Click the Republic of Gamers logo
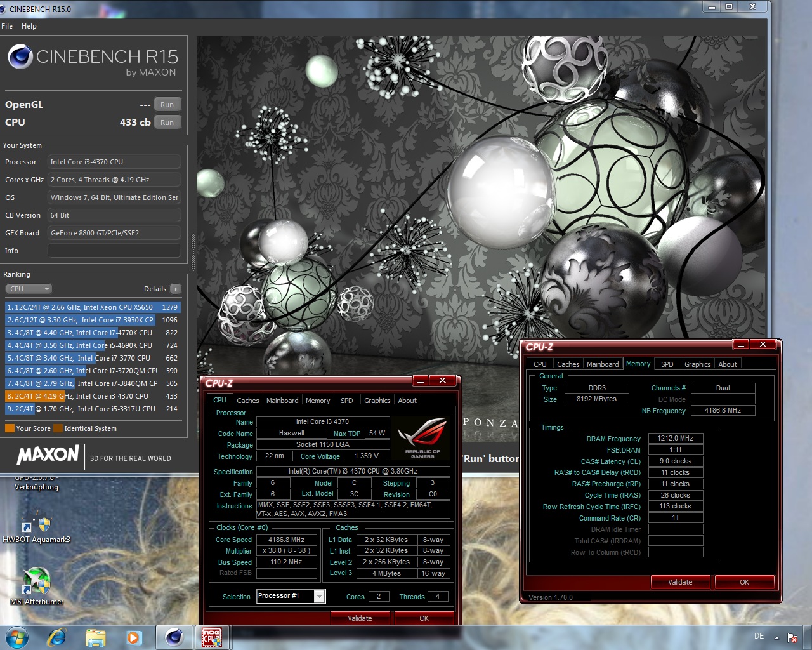The height and width of the screenshot is (650, 812). click(x=422, y=439)
